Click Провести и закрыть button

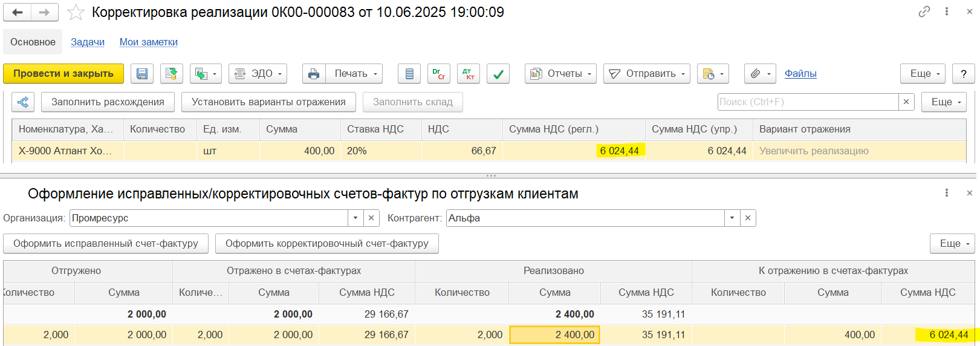(x=63, y=74)
